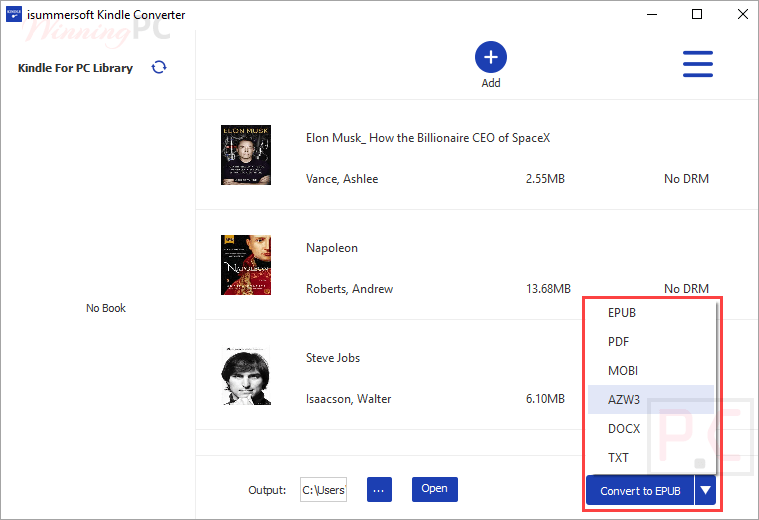This screenshot has width=759, height=520.
Task: Refresh the Kindle For PC Library
Action: tap(159, 67)
